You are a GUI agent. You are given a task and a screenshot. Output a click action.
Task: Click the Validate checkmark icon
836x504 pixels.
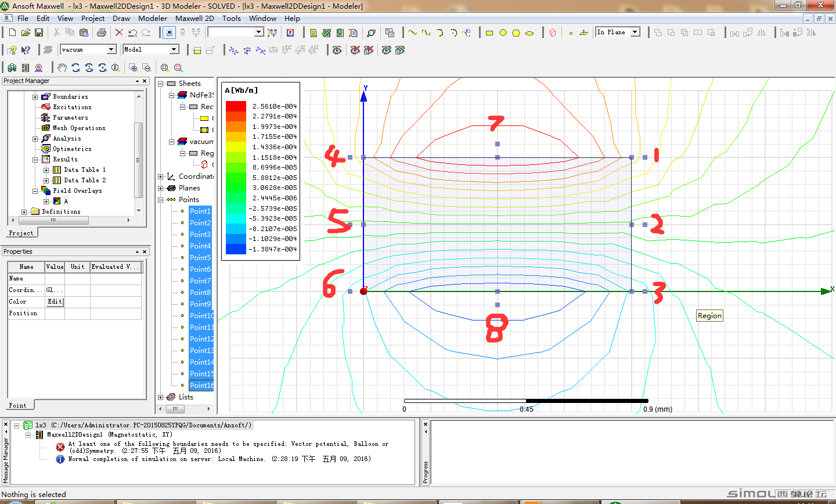[326, 33]
